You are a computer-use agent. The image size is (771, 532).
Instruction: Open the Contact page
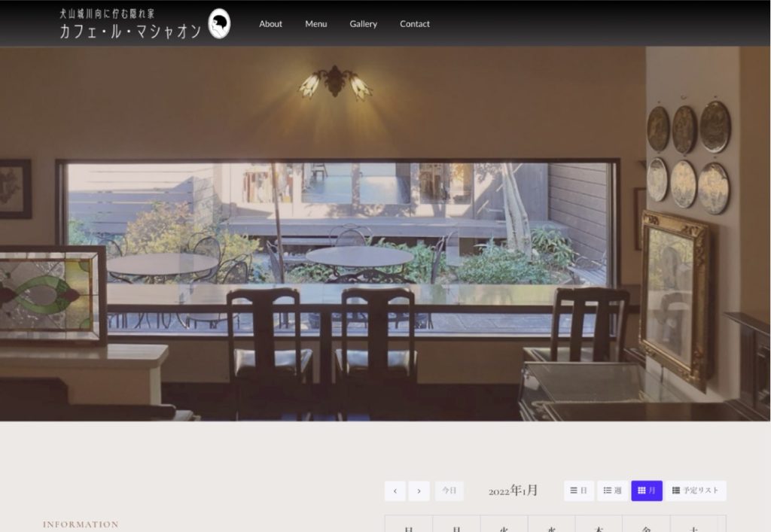click(415, 24)
